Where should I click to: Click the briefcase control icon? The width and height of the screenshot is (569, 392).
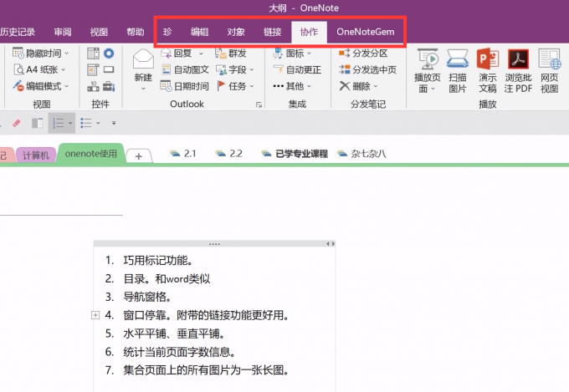click(109, 86)
